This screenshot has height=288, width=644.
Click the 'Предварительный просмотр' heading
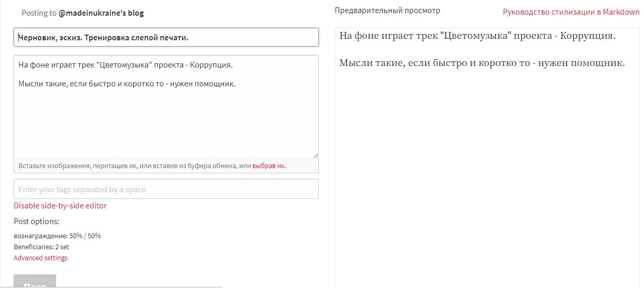point(388,10)
